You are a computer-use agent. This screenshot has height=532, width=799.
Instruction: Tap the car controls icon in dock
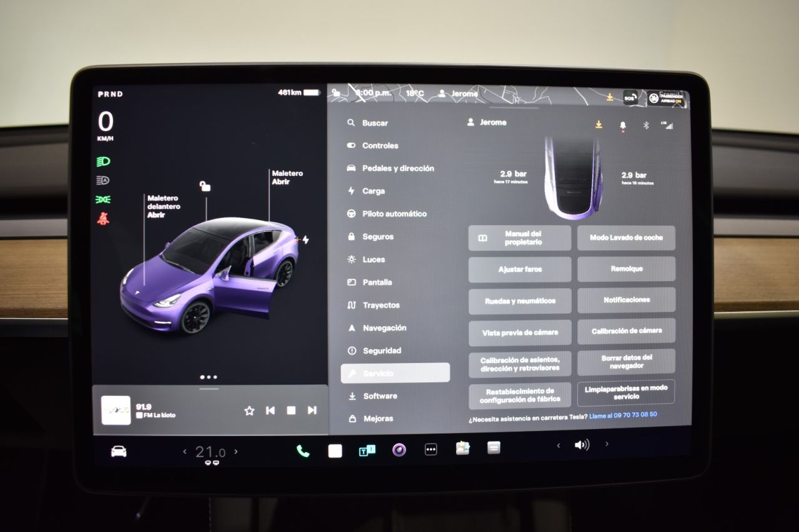(119, 452)
